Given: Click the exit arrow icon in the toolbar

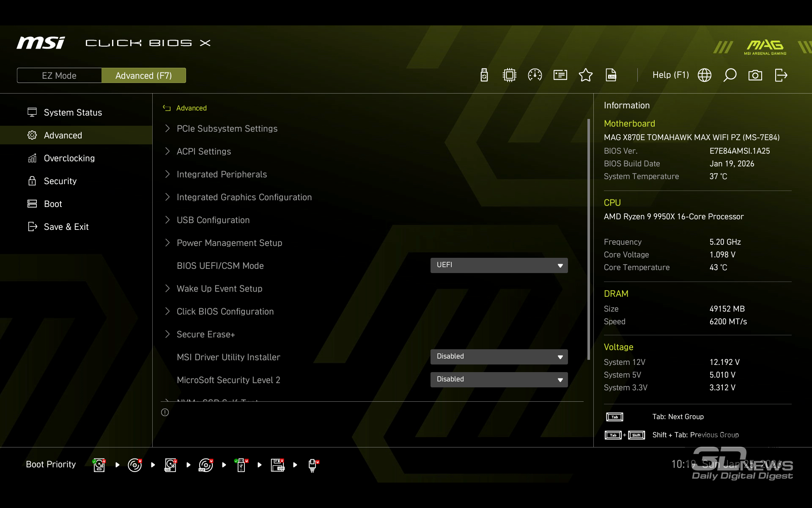Looking at the screenshot, I should click(x=781, y=75).
